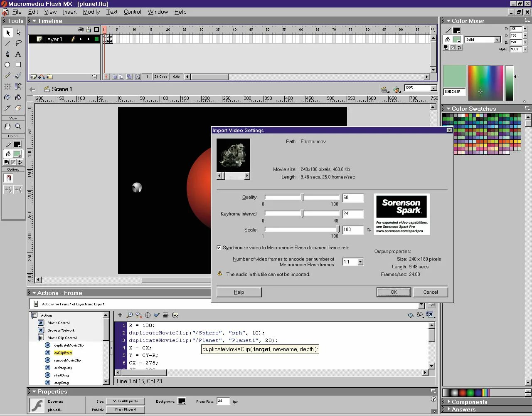Click the Check Syntax checkmark icon
This screenshot has width=532, height=416.
pos(157,315)
